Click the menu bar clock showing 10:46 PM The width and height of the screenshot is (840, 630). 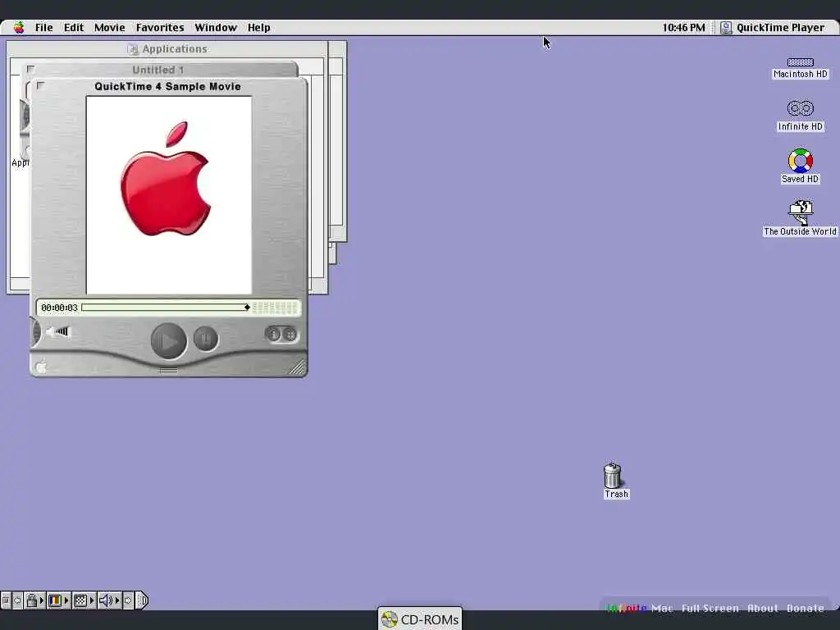(683, 27)
